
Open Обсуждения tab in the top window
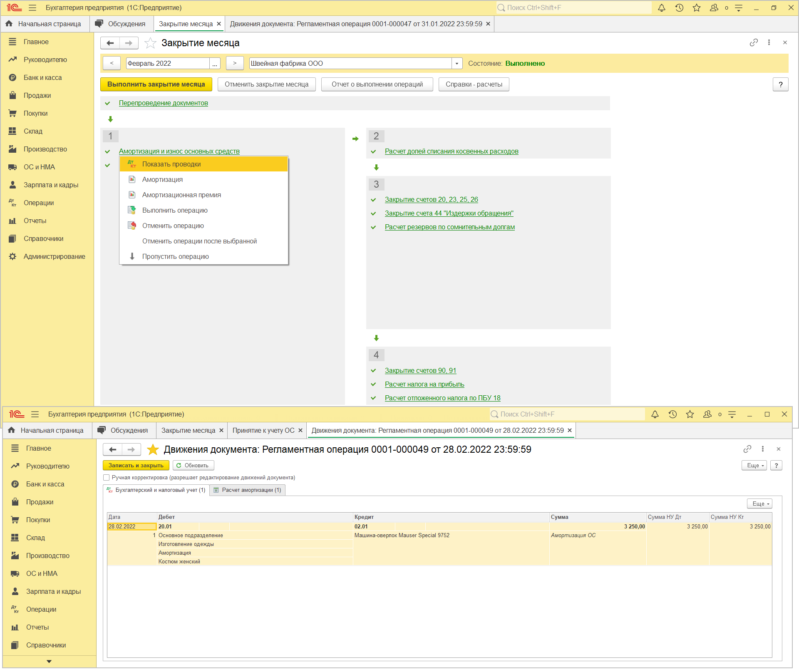coord(122,24)
